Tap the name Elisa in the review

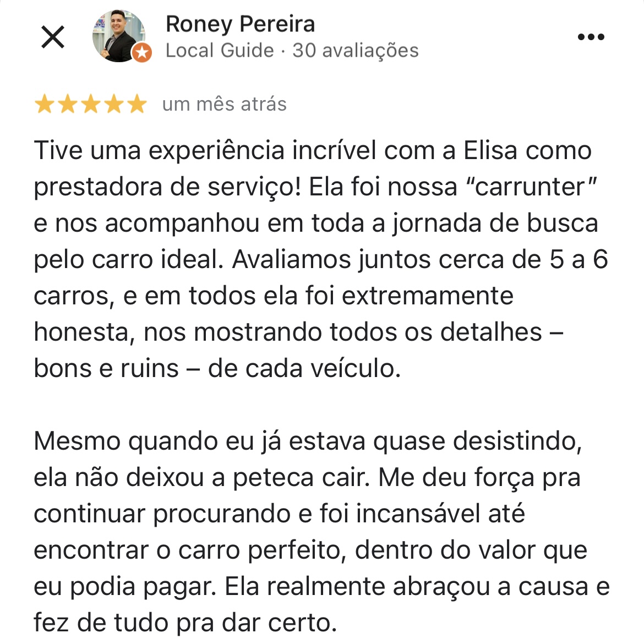pos(490,150)
